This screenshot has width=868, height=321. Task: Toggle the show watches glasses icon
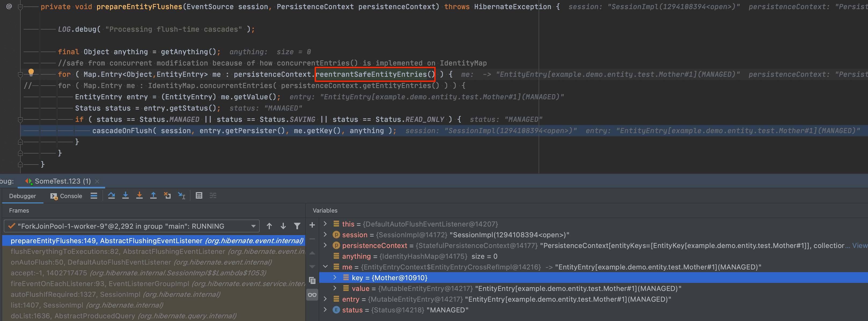(312, 295)
